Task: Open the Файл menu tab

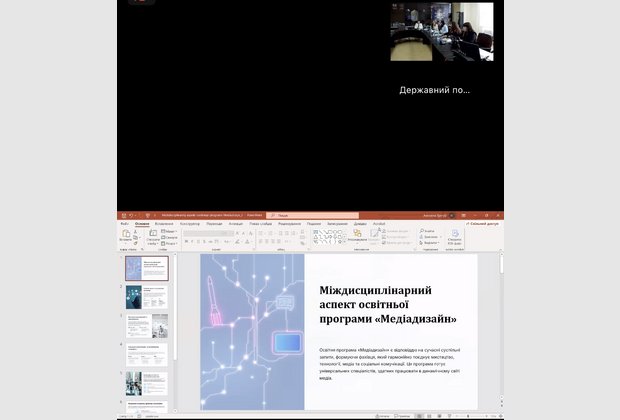Action: point(124,223)
